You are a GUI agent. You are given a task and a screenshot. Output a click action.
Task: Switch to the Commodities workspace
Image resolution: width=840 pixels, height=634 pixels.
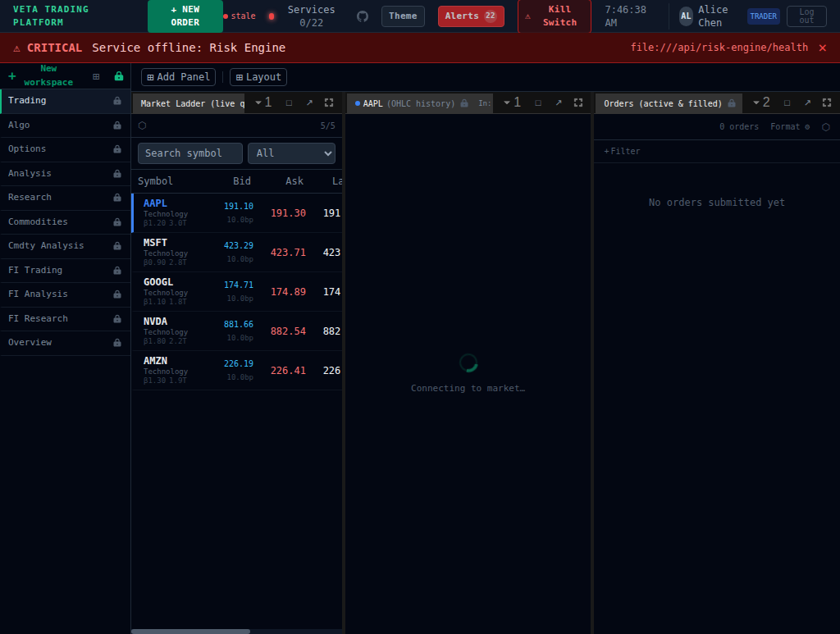[x=38, y=221]
